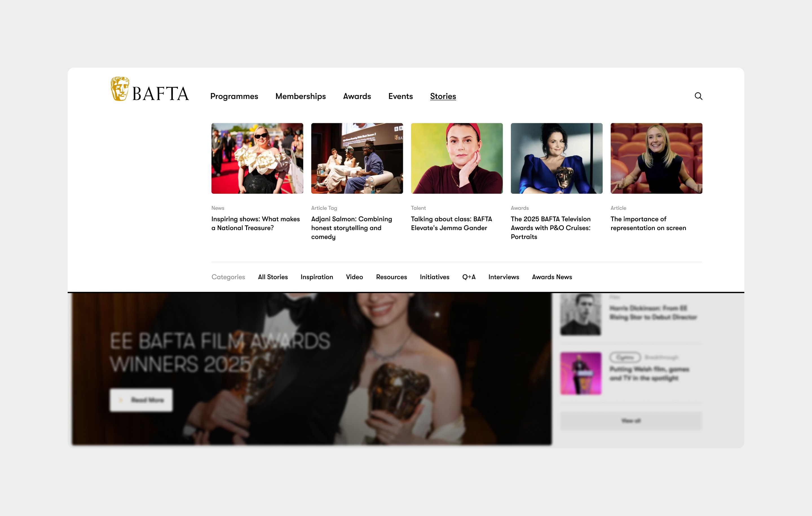Image resolution: width=812 pixels, height=516 pixels.
Task: Open the Programmes menu
Action: 234,96
